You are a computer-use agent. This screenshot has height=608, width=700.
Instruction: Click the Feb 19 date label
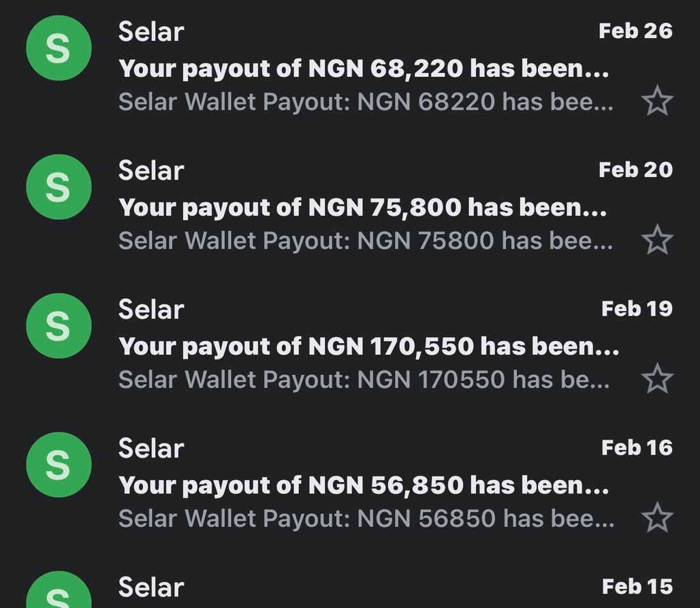pos(636,308)
